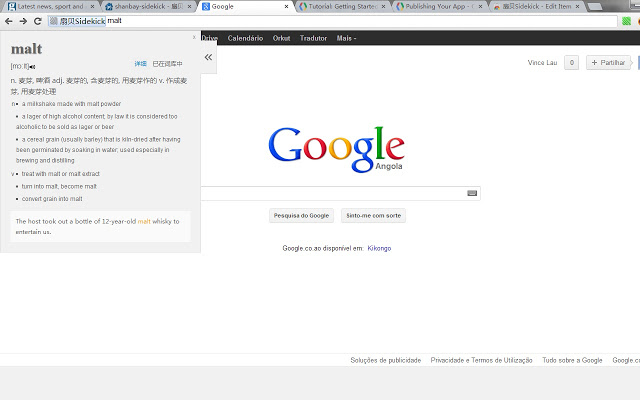Play pronunciation of malt via speaker icon
Image resolution: width=640 pixels, height=400 pixels.
click(x=32, y=67)
